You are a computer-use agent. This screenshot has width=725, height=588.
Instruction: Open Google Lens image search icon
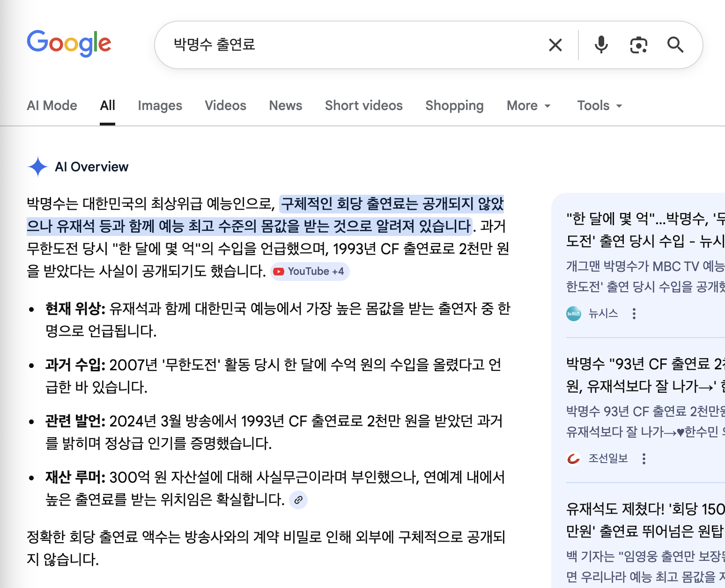coord(639,45)
